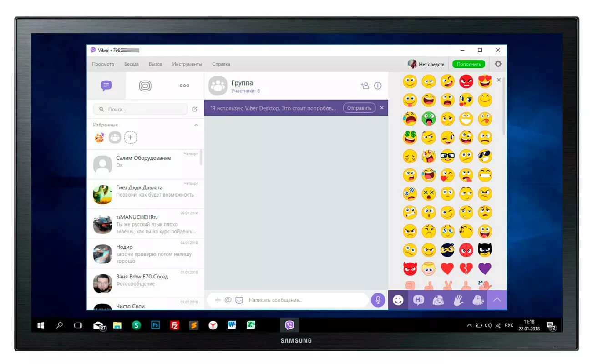Open chat with Ваня Bmw E70 Сосед
Screen dimensions: 593x364
pos(145,283)
